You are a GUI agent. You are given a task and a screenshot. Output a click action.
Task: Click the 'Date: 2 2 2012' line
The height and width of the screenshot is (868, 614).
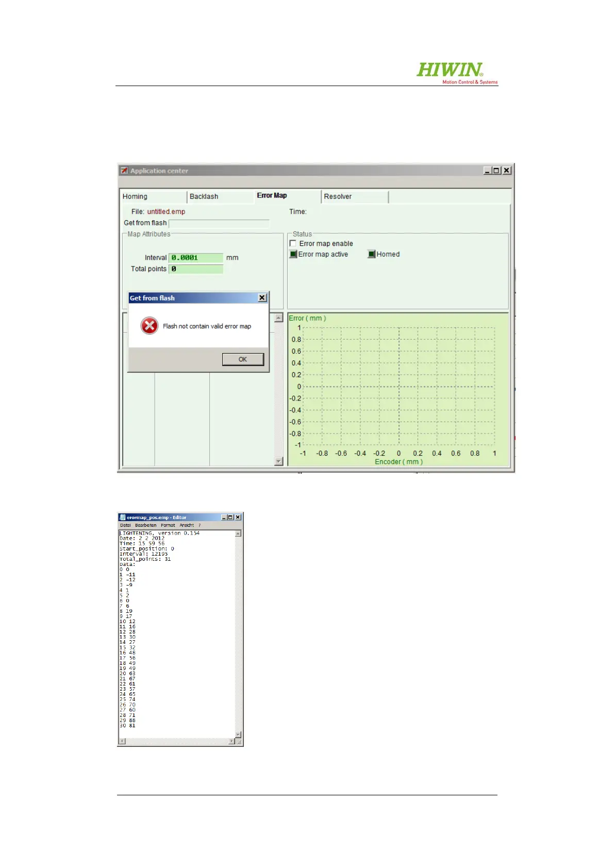[x=142, y=538]
